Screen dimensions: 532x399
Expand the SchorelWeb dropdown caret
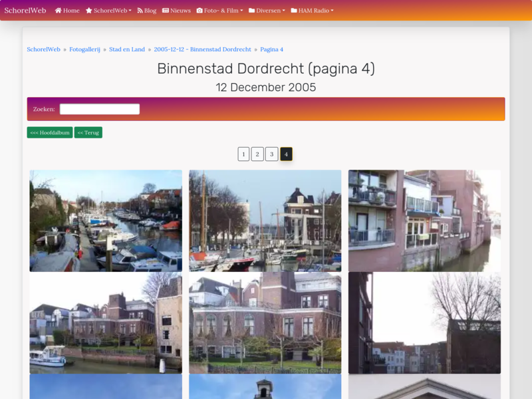130,11
